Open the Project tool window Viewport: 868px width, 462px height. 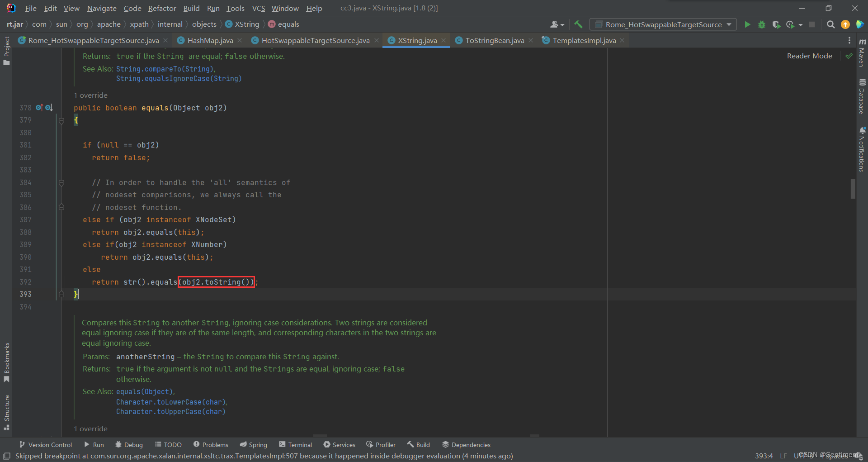coord(6,51)
